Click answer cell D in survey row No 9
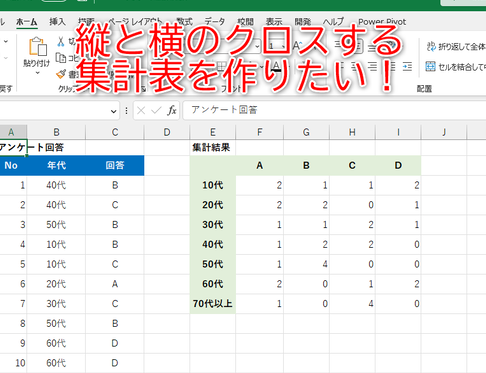This screenshot has height=373, width=486. [x=115, y=343]
